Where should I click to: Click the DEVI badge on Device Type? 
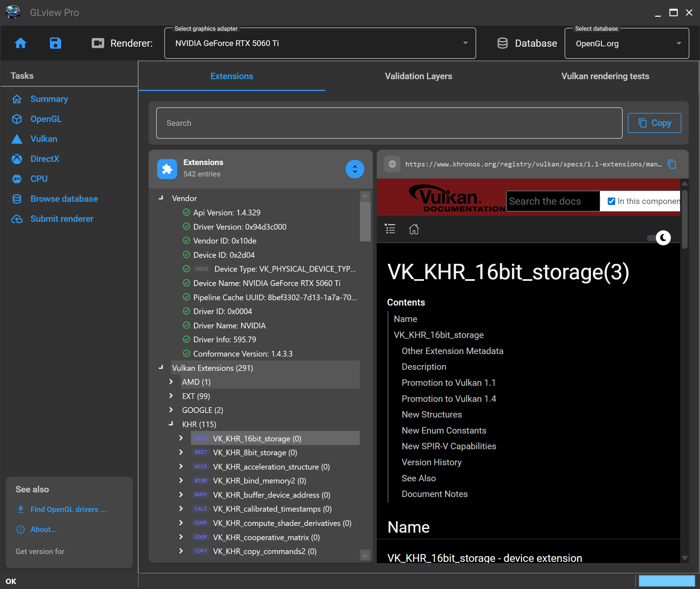(x=202, y=269)
